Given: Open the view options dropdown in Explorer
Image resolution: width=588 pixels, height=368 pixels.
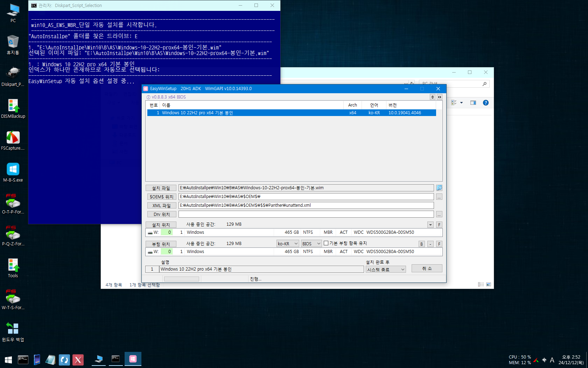Looking at the screenshot, I should tap(461, 103).
